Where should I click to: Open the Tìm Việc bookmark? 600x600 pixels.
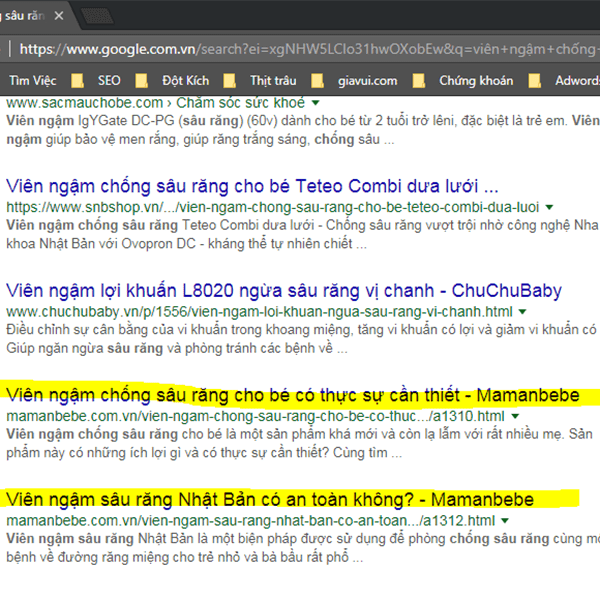(33, 80)
